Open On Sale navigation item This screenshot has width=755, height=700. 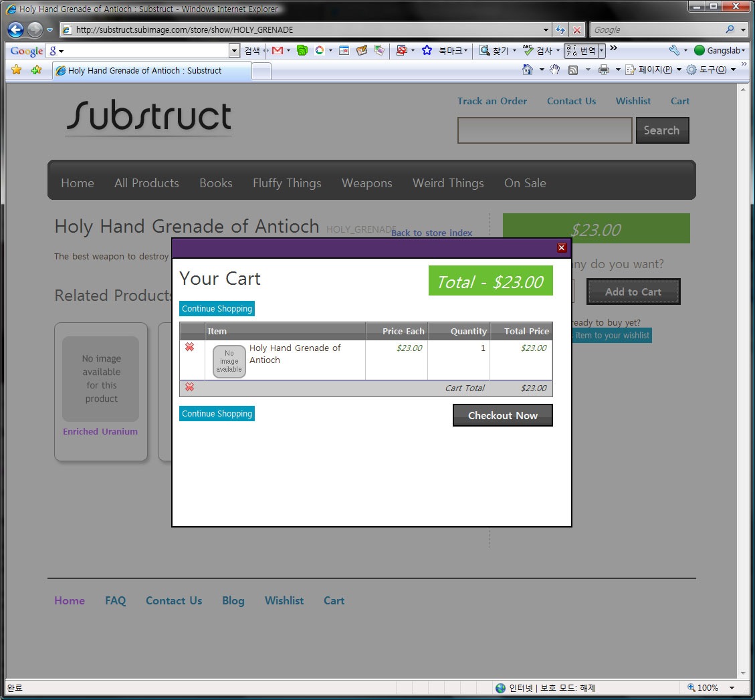pos(525,183)
